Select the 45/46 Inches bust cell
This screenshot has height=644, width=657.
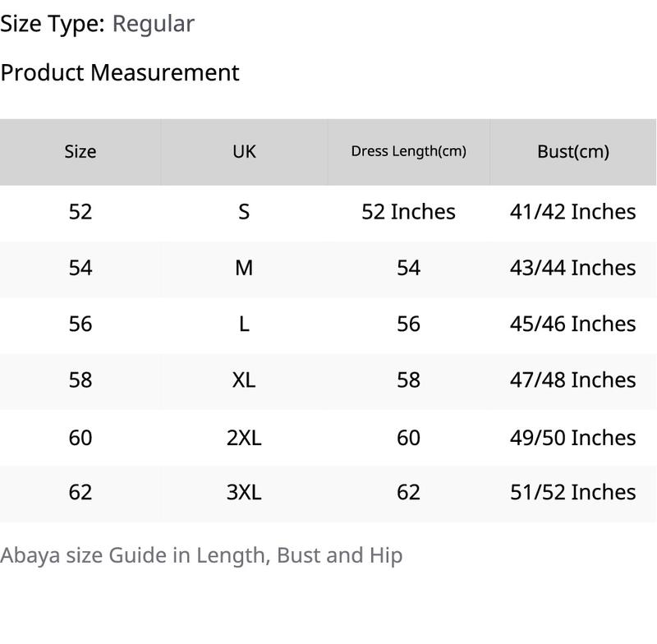pos(572,324)
